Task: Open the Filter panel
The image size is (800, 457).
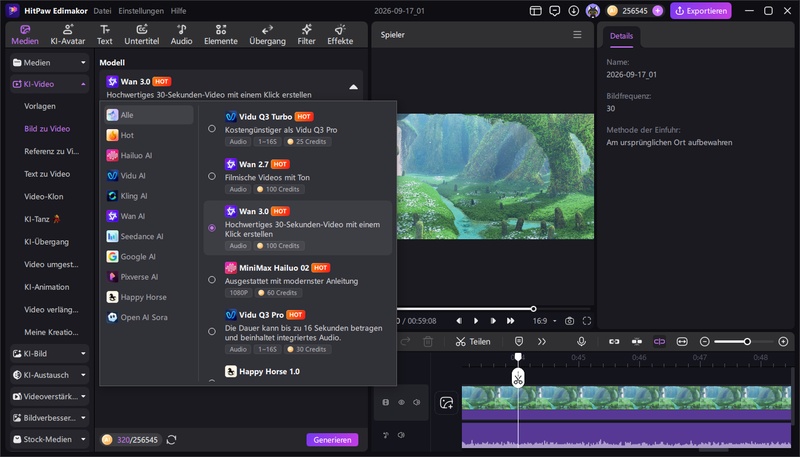Action: tap(306, 35)
